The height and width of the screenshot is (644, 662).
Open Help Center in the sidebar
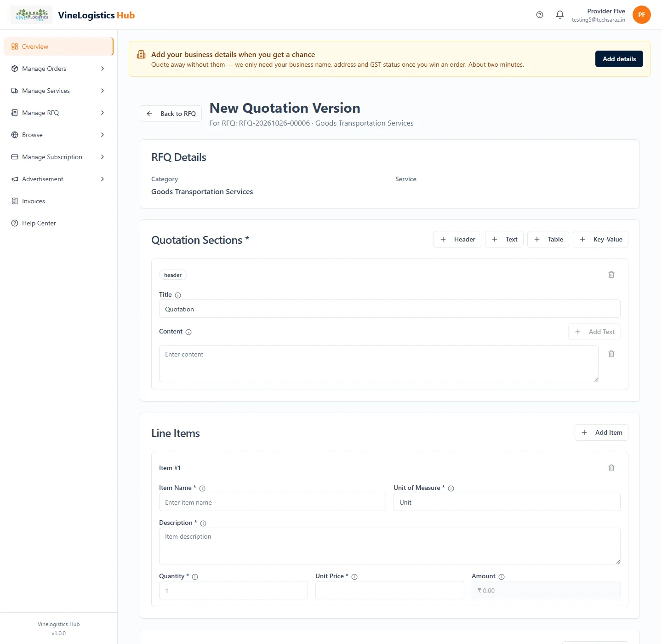[x=58, y=223]
